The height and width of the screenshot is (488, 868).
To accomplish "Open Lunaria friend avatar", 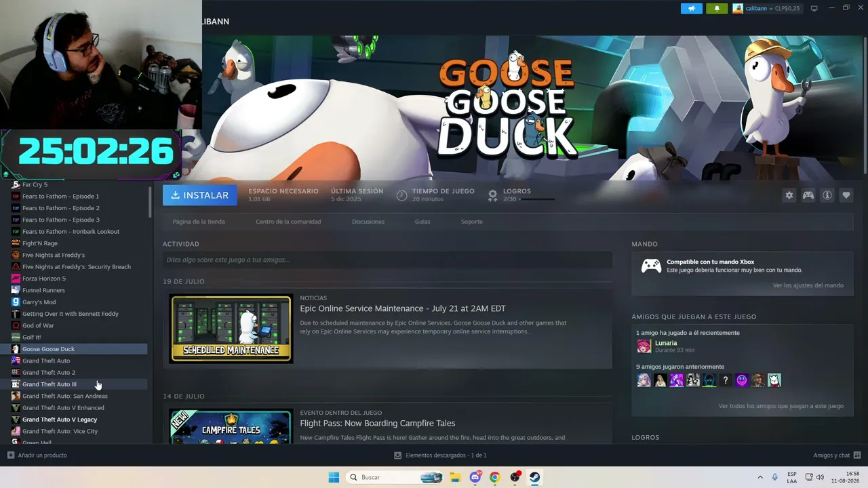I will click(644, 346).
